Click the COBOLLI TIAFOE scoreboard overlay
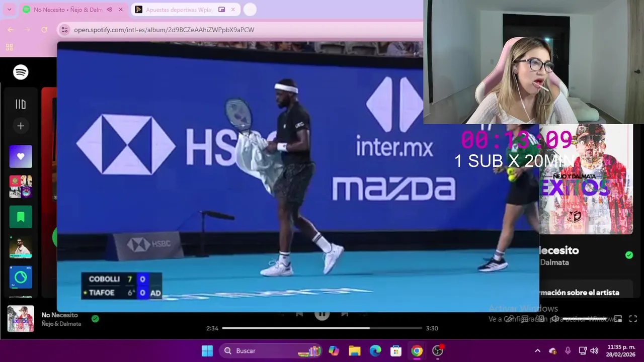Viewport: 644px width, 362px height. point(121,286)
